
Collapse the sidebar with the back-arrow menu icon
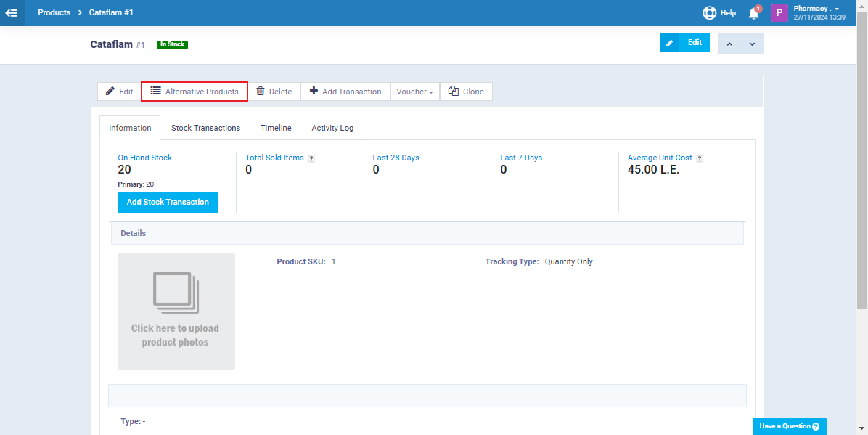coord(11,13)
